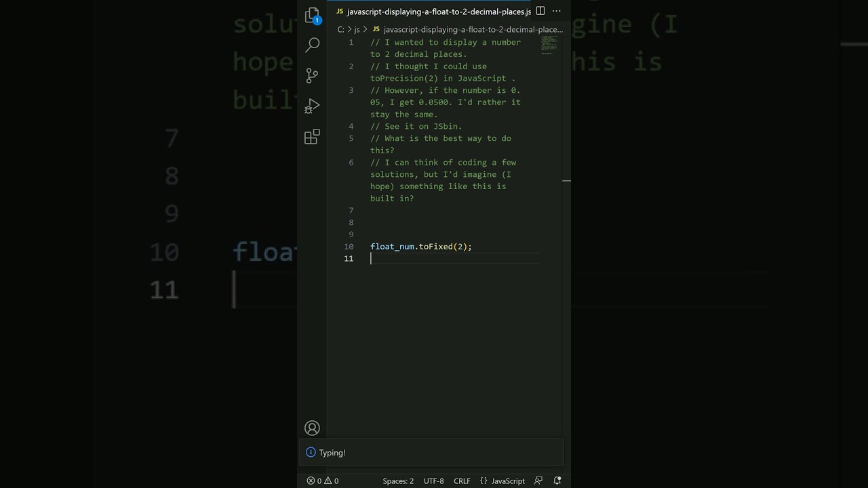
Task: Click line number 10 in gutter
Action: pos(349,247)
